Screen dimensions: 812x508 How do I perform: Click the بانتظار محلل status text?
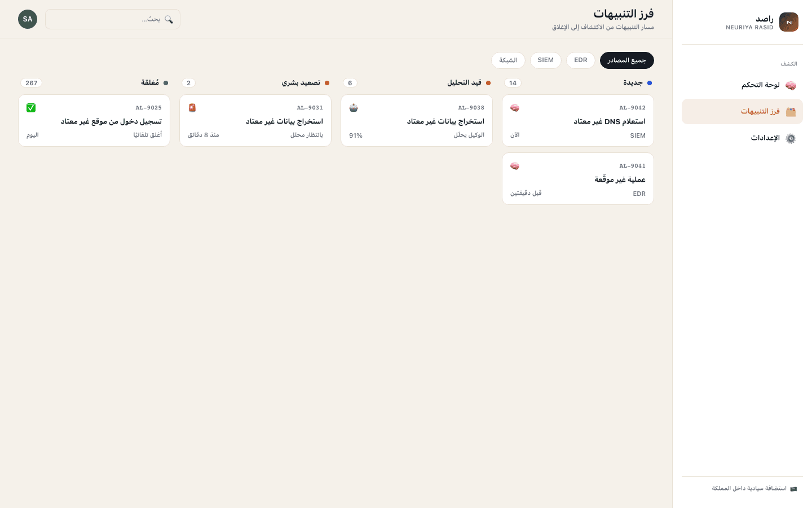[307, 135]
